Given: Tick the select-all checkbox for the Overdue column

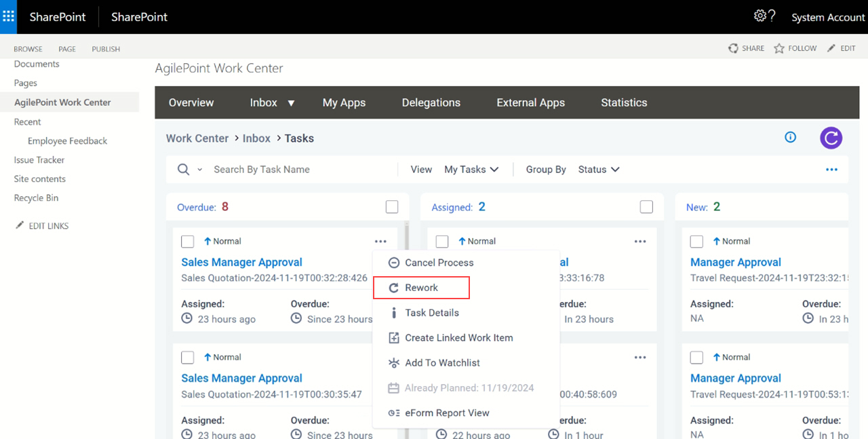Looking at the screenshot, I should 392,207.
